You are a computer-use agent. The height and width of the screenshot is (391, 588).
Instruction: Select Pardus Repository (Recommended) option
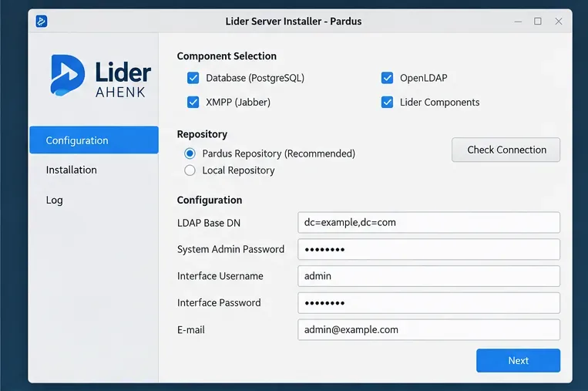pos(190,153)
